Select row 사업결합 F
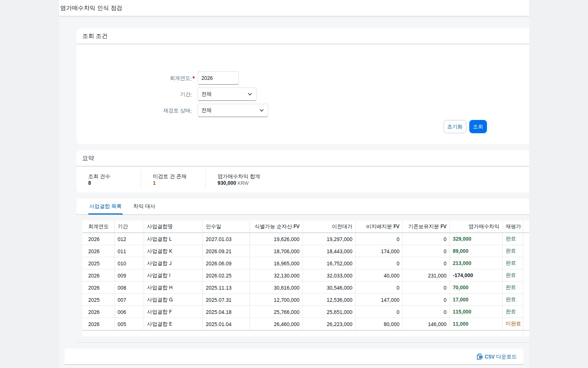 click(303, 312)
